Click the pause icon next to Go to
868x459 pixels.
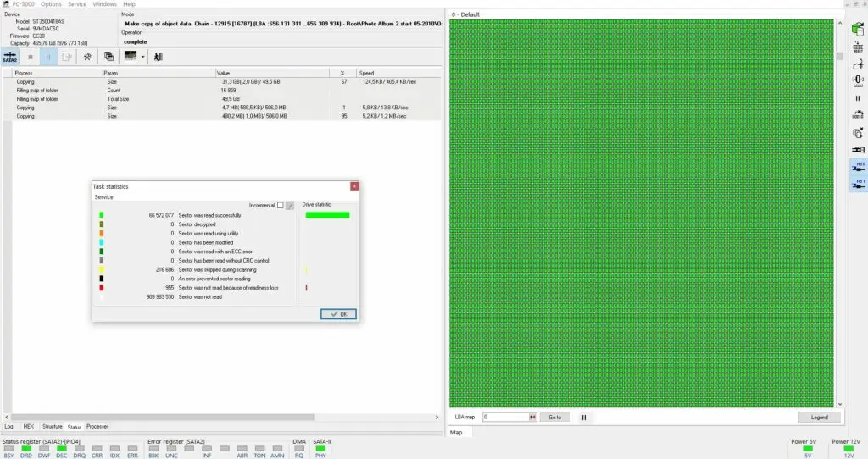click(583, 418)
